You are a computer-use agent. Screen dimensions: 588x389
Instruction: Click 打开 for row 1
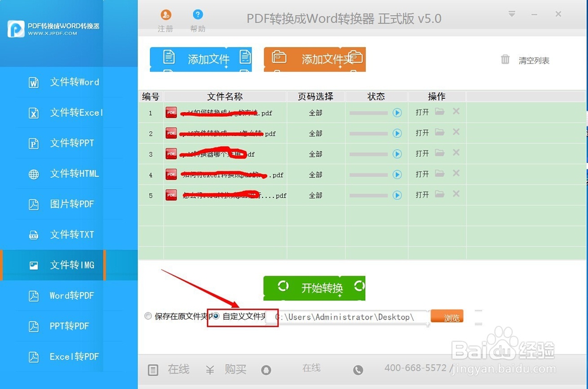point(422,112)
